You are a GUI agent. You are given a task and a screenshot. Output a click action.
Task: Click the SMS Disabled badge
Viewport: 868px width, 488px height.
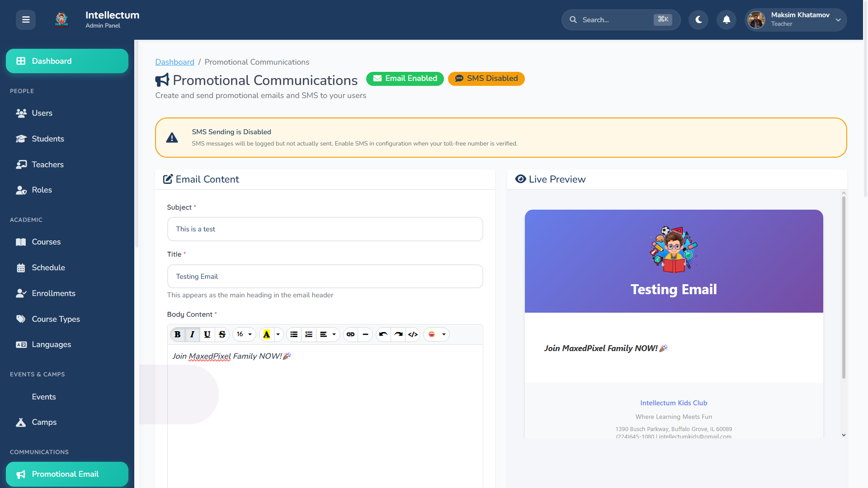tap(486, 79)
